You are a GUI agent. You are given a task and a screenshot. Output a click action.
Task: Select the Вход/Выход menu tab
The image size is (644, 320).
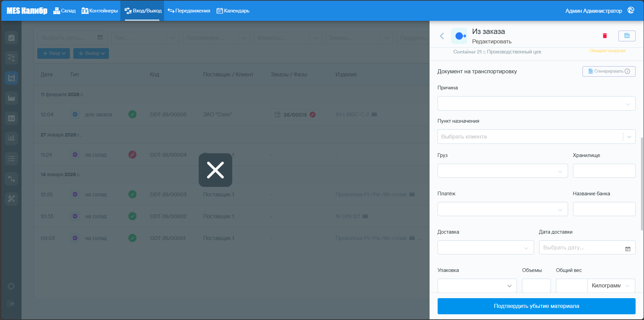point(143,11)
